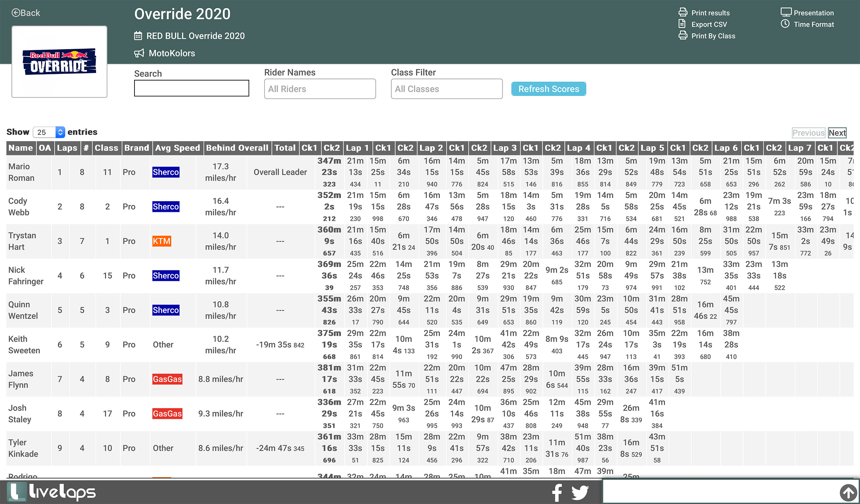Viewport: 860px width, 504px height.
Task: Open the Class Filter dropdown
Action: (x=446, y=89)
